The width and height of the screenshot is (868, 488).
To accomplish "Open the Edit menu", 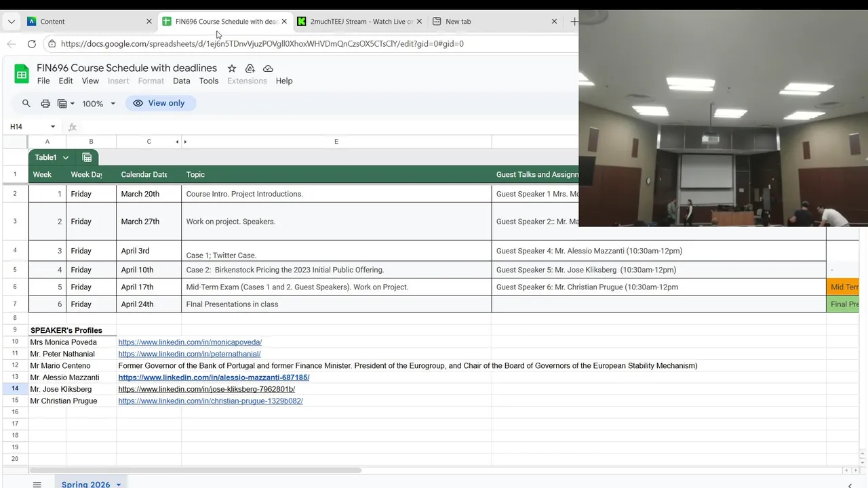I will [x=66, y=81].
